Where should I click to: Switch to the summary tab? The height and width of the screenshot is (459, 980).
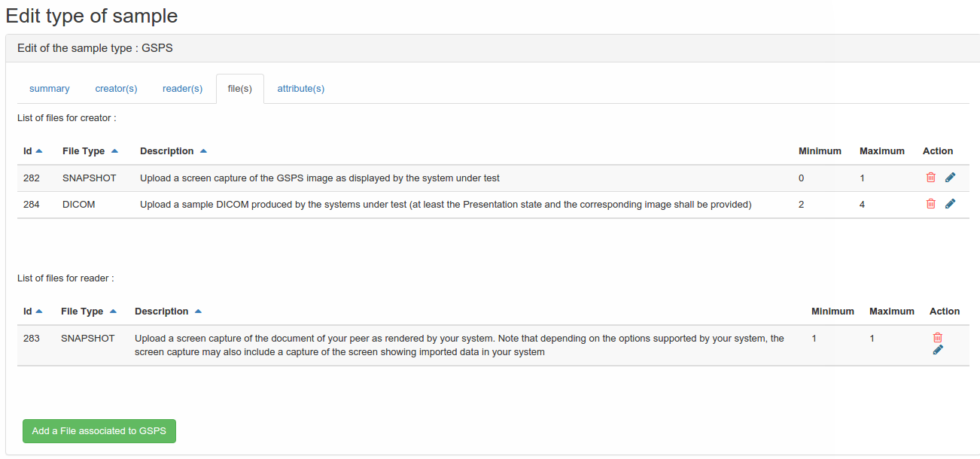coord(50,89)
